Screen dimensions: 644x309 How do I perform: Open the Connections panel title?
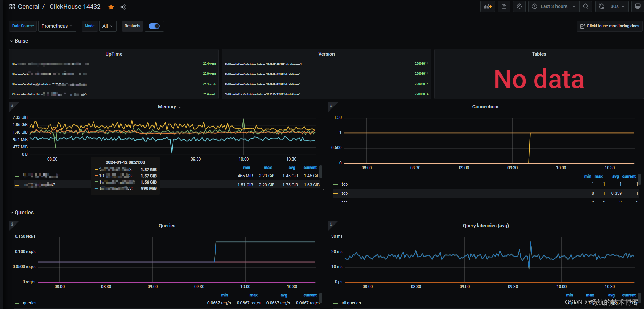pos(486,107)
